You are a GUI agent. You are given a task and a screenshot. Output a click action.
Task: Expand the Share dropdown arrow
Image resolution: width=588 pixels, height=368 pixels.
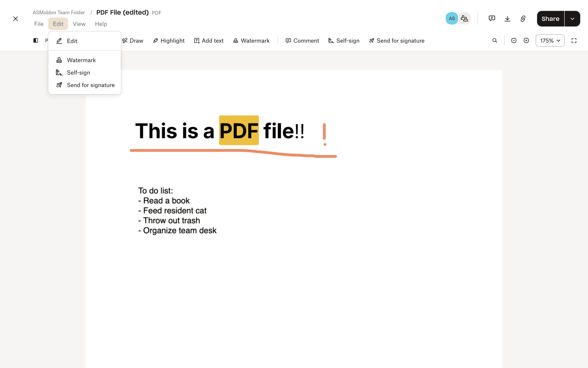click(572, 19)
